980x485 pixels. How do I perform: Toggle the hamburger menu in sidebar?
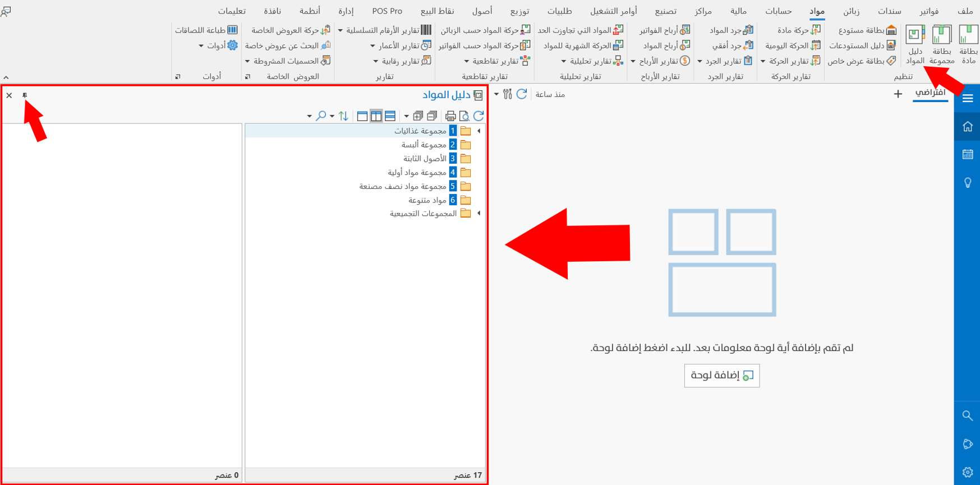968,98
